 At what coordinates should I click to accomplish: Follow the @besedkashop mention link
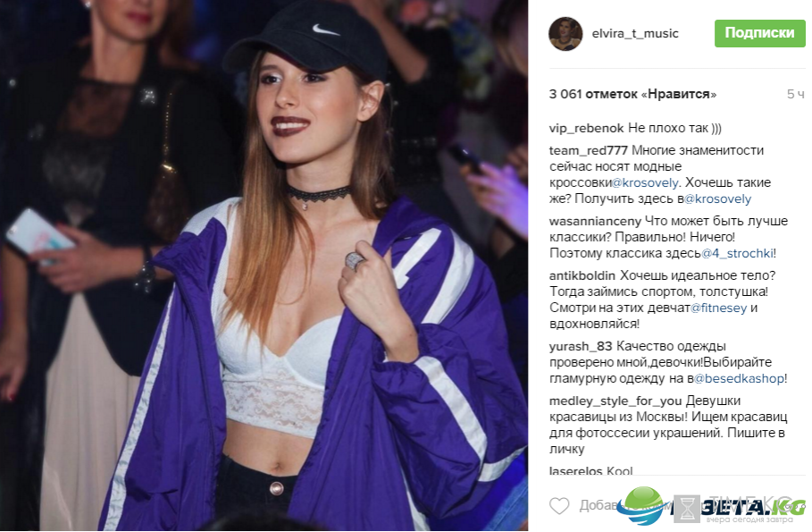coord(739,378)
